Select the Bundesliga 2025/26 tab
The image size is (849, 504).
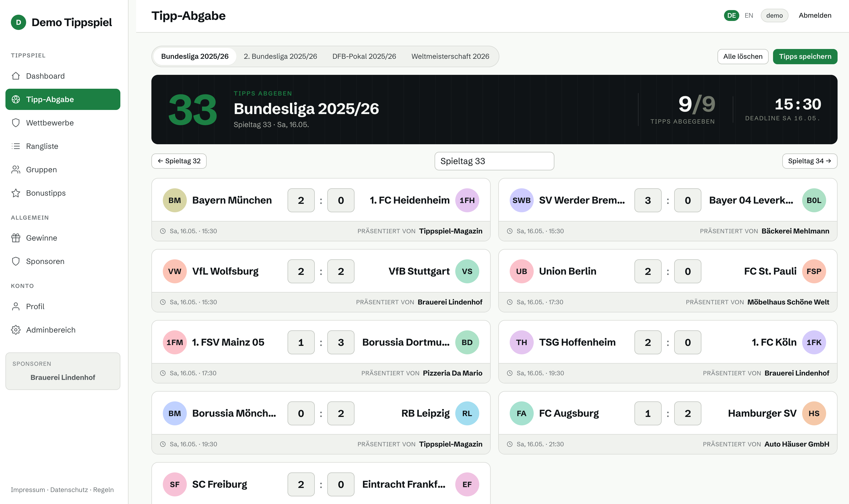pyautogui.click(x=195, y=56)
